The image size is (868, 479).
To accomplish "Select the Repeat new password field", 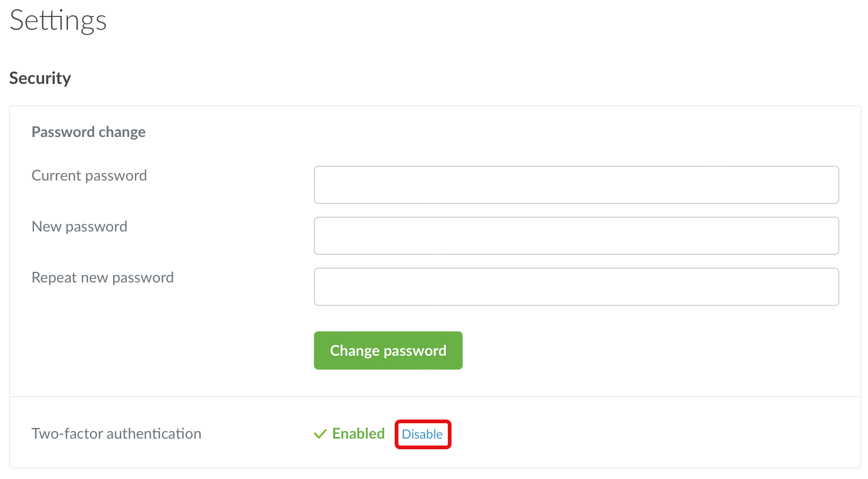I will (x=576, y=287).
